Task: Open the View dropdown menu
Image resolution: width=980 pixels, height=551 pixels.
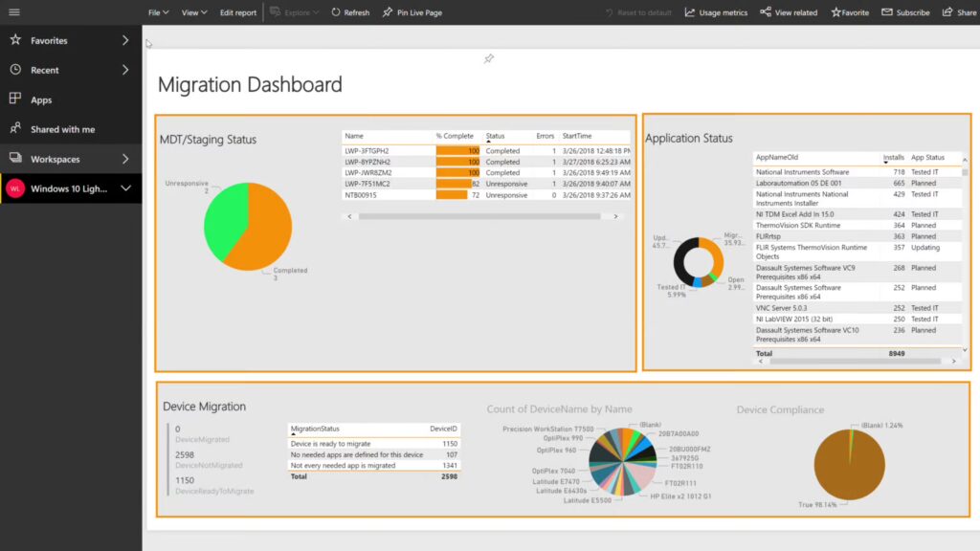Action: coord(193,12)
